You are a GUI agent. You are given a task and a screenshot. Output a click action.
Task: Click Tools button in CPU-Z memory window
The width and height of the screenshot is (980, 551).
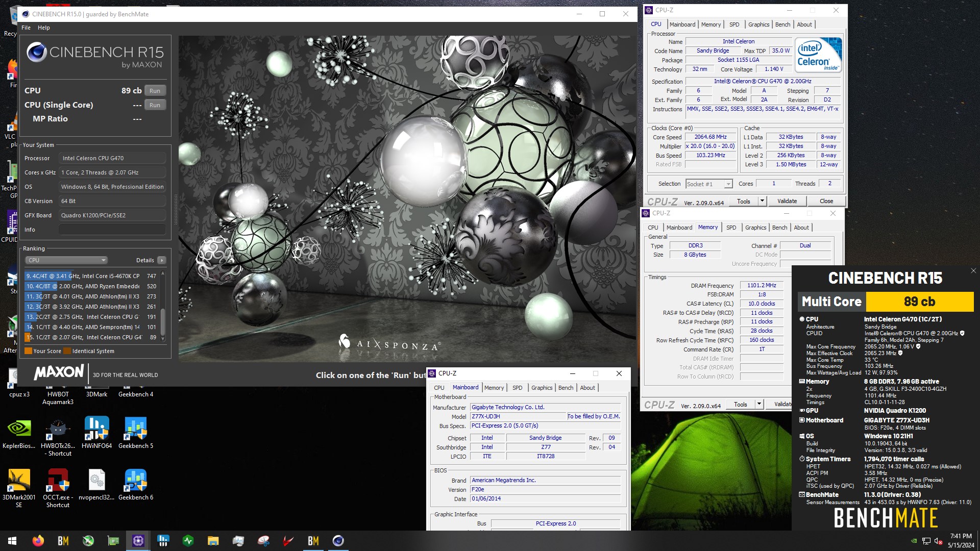(x=741, y=405)
